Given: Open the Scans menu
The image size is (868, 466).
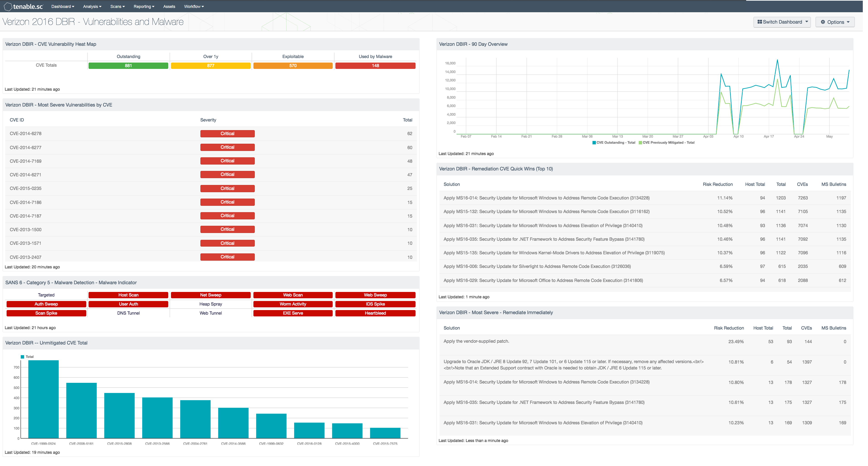Looking at the screenshot, I should [x=117, y=6].
